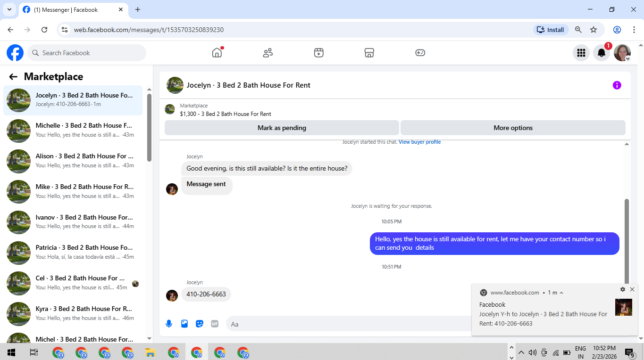Image resolution: width=644 pixels, height=360 pixels.
Task: Open Mike's conversation in the list
Action: pyautogui.click(x=73, y=192)
